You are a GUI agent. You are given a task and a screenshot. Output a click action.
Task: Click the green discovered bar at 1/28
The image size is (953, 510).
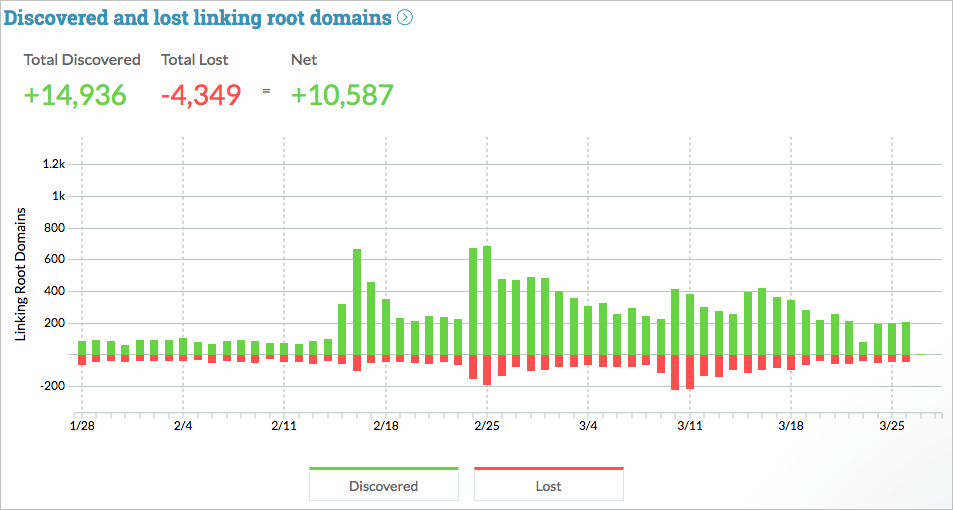[x=82, y=348]
